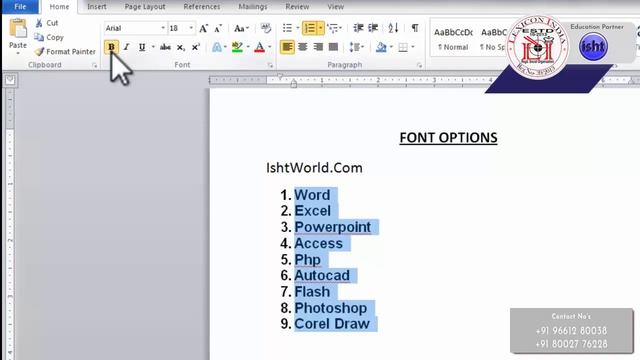Open Line and Paragraph Spacing options
640x360 pixels.
coord(356,47)
